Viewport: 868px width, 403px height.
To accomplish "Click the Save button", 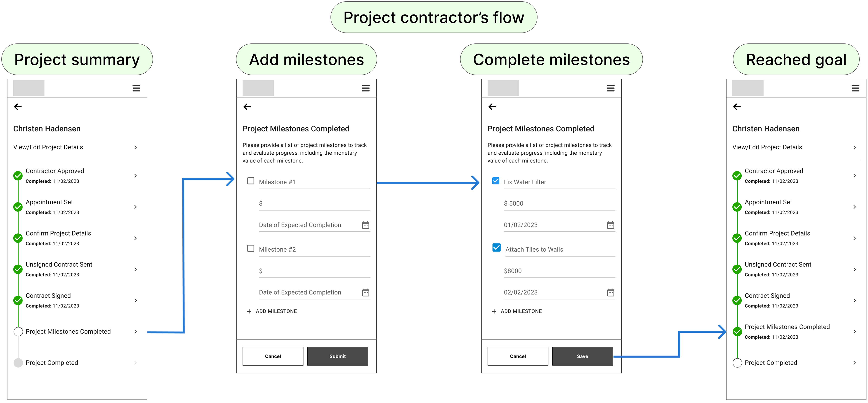I will click(582, 356).
